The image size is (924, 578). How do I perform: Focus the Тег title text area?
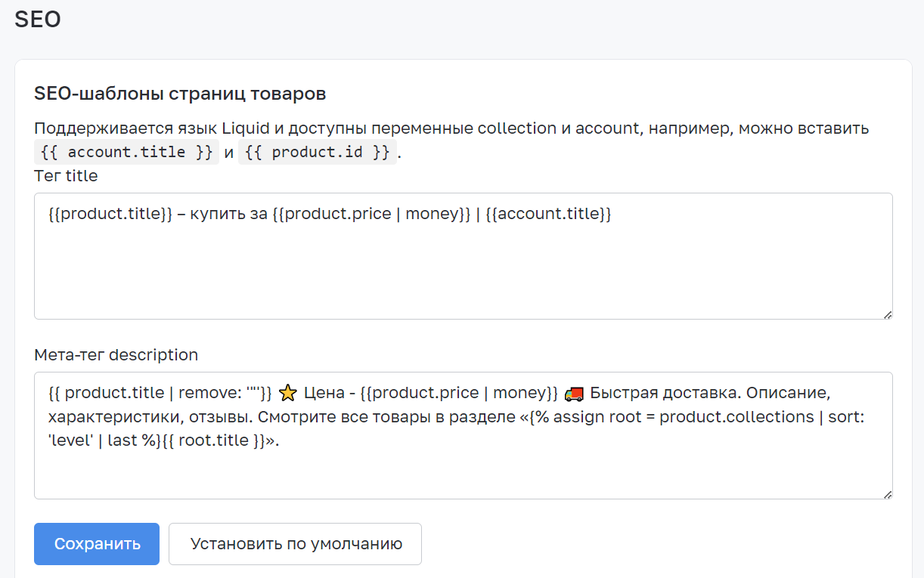click(464, 256)
